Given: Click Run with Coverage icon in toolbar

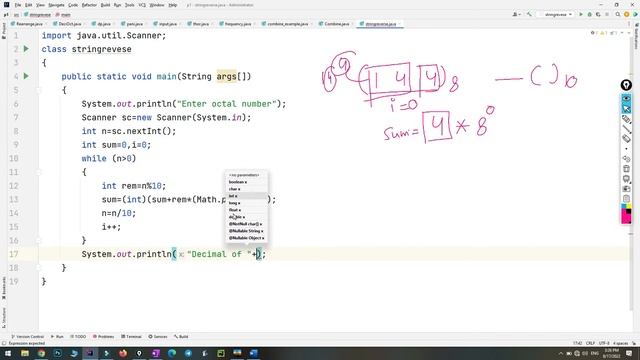Looking at the screenshot, I should tap(598, 14).
